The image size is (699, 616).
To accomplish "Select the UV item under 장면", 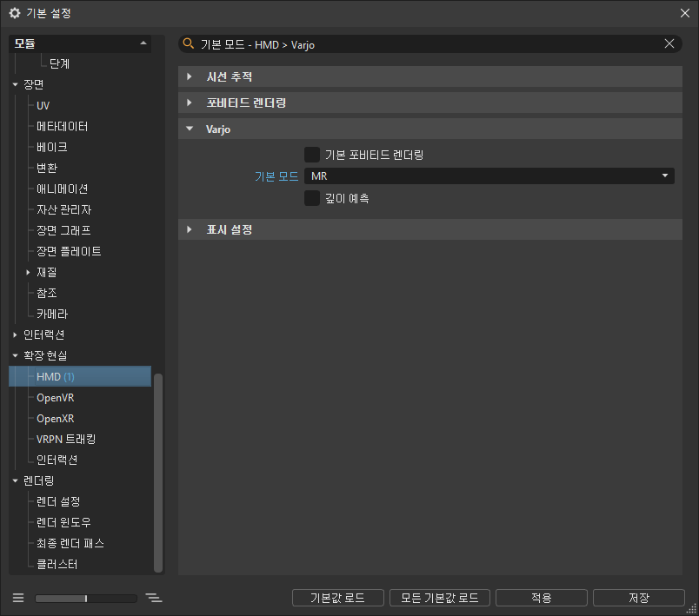I will tap(43, 105).
